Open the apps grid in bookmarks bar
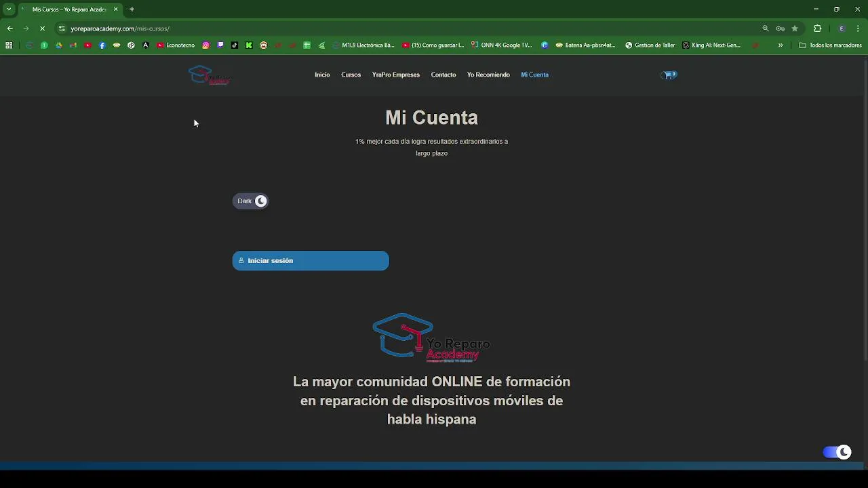 coord(9,45)
